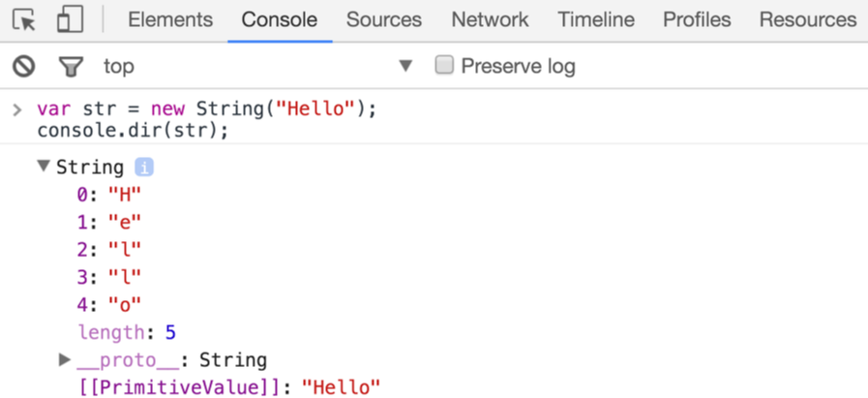868x398 pixels.
Task: Switch to the Elements tab
Action: pyautogui.click(x=170, y=20)
